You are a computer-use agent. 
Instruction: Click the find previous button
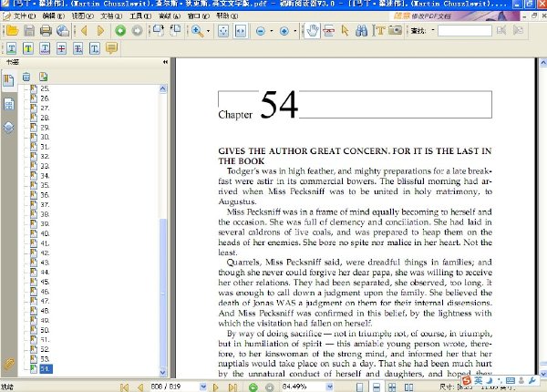pyautogui.click(x=501, y=31)
